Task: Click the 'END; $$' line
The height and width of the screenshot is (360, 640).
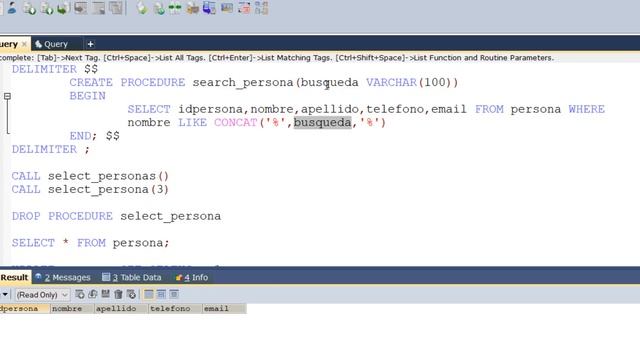Action: 95,136
